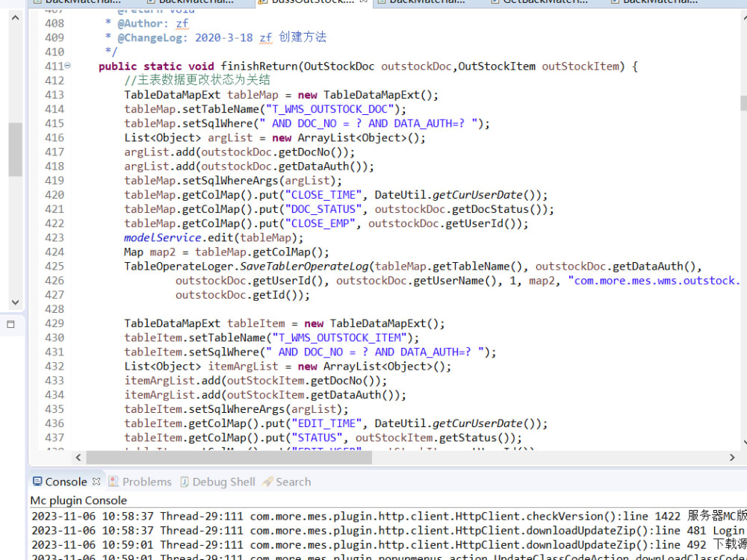Click the left panel vertical scrollbar thumb
This screenshot has width=747, height=560.
[x=15, y=149]
